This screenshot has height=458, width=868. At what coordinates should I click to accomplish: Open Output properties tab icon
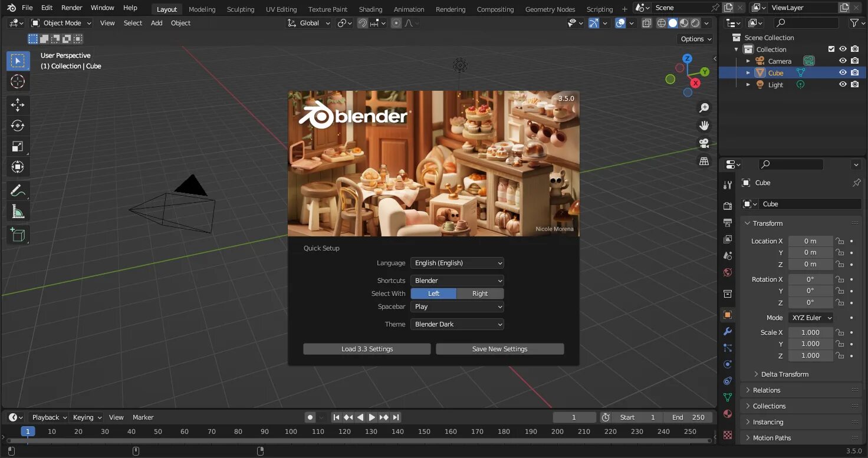click(x=728, y=222)
